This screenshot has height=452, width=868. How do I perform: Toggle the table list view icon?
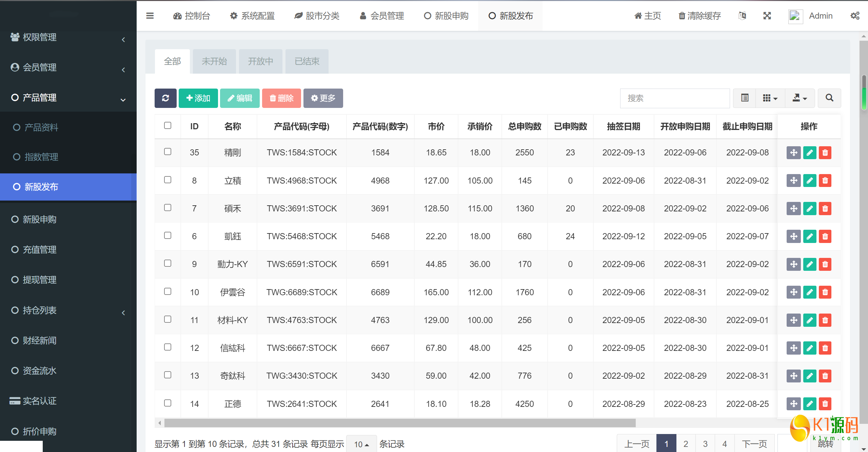coord(745,98)
